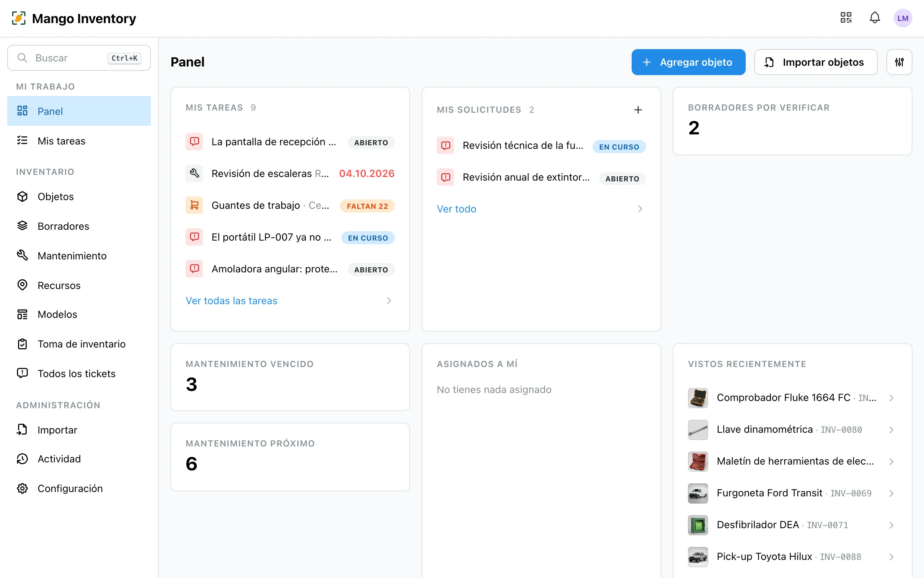Click the Toma de inventario clipboard icon
Image resolution: width=924 pixels, height=578 pixels.
click(x=22, y=344)
